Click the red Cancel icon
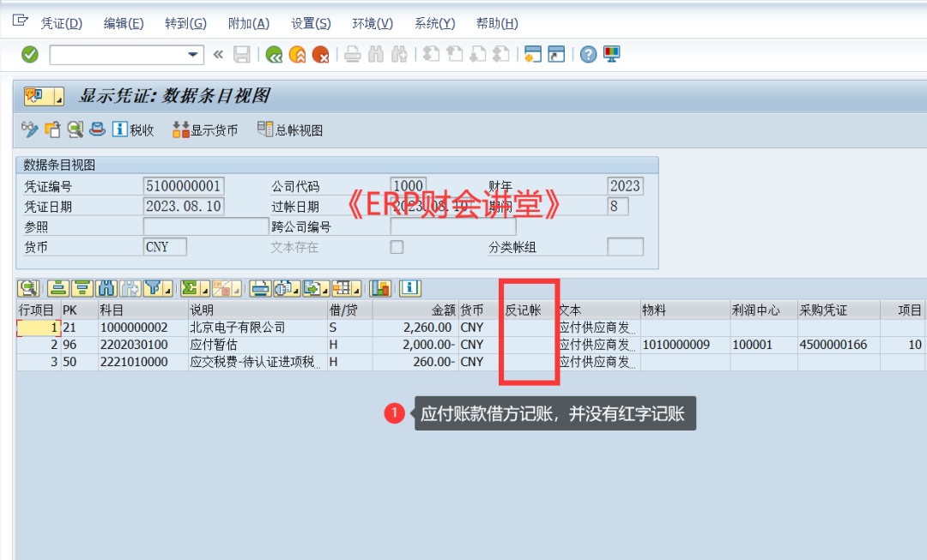Viewport: 927px width, 560px height. tap(321, 55)
